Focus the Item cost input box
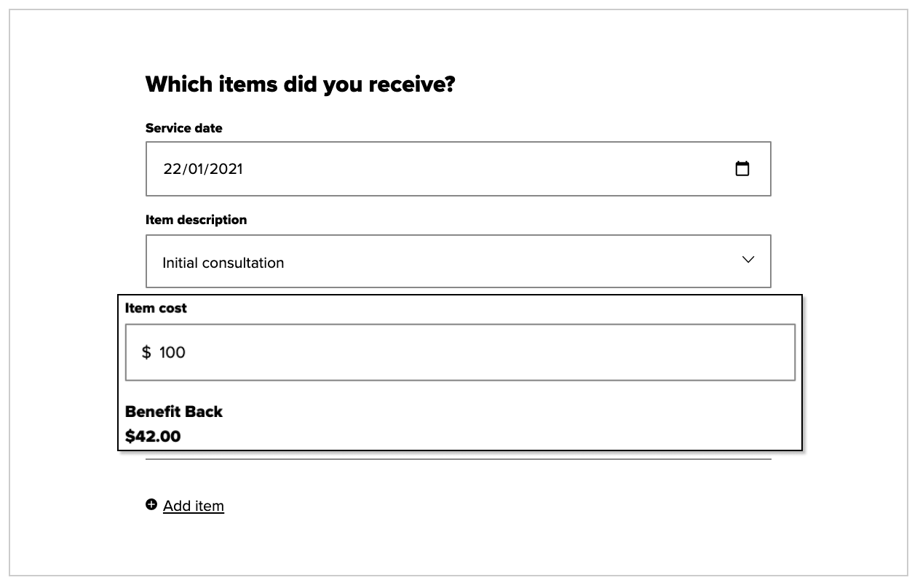 (460, 352)
